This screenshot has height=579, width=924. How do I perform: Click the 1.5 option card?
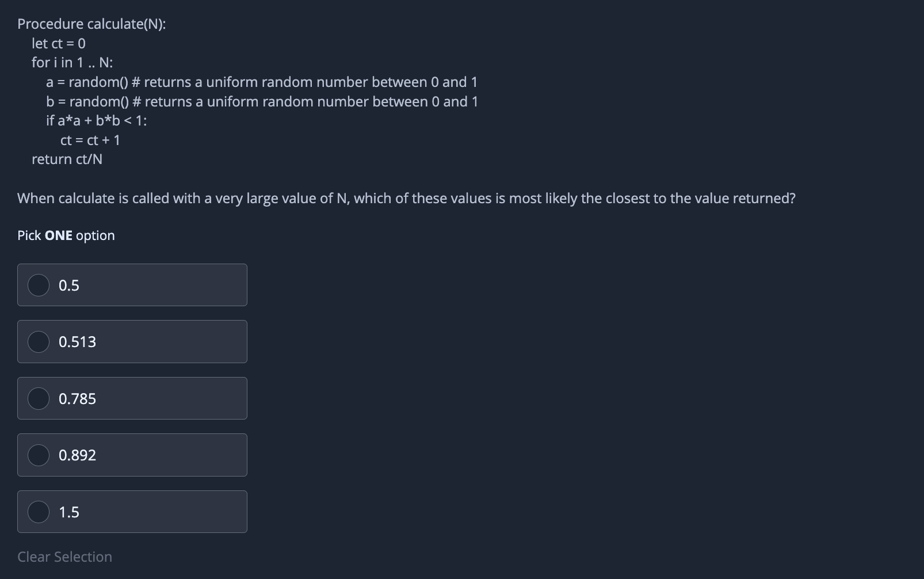pos(132,511)
